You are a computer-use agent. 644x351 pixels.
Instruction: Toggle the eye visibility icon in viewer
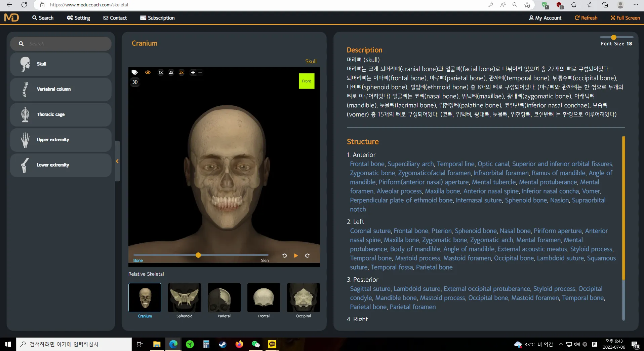point(148,72)
